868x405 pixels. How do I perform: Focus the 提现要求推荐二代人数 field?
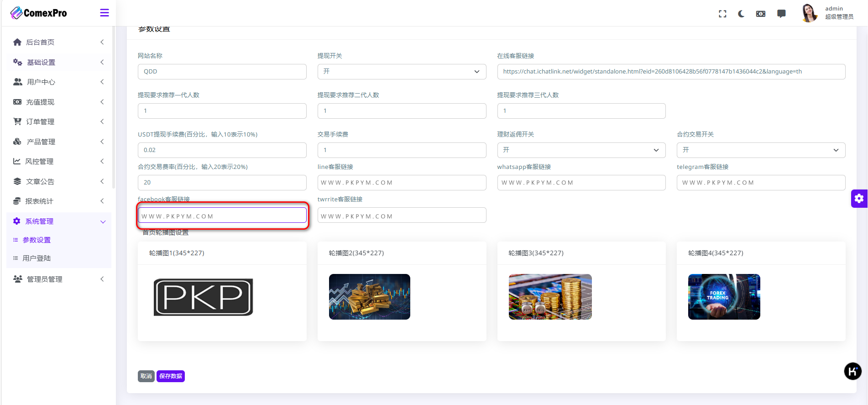coord(402,111)
